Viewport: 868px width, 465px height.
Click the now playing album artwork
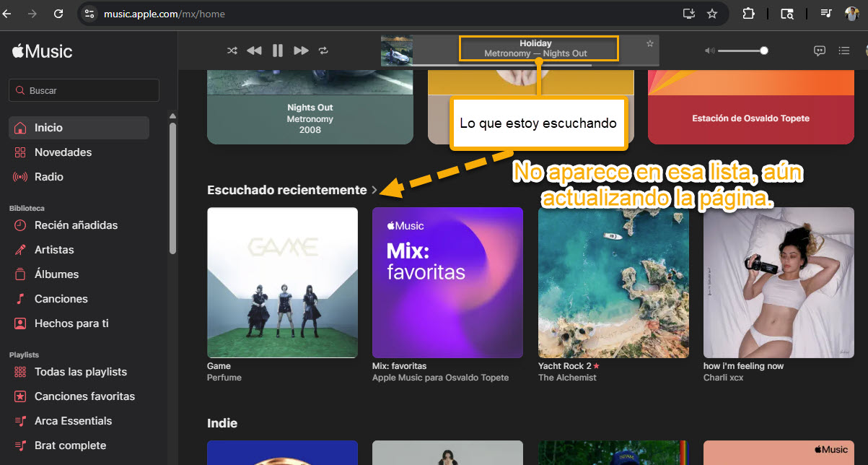tap(397, 51)
